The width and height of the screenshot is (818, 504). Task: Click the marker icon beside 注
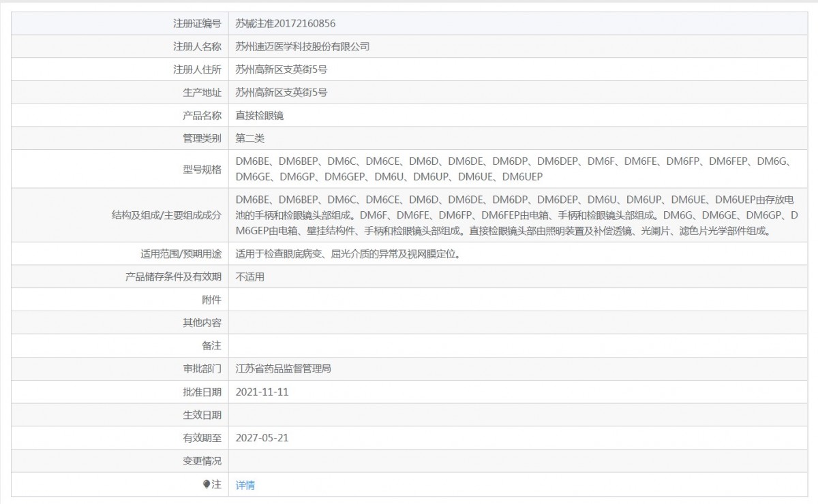click(207, 484)
